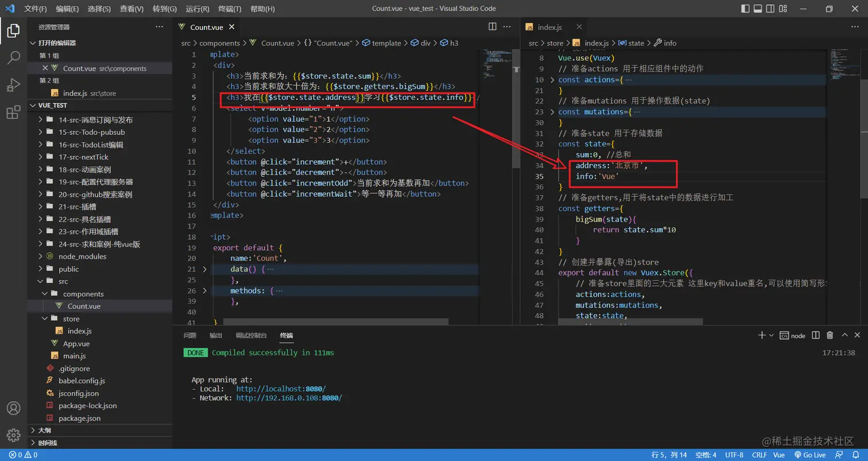Viewport: 868px width, 461px height.
Task: Unfold the data() block at line 21
Action: tap(205, 269)
